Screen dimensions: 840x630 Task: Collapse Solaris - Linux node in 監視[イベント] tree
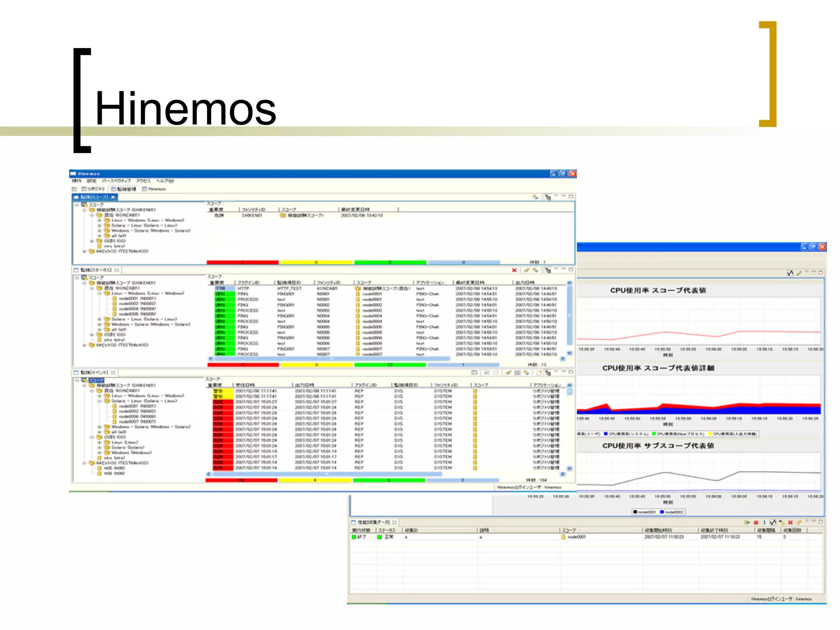[99, 401]
